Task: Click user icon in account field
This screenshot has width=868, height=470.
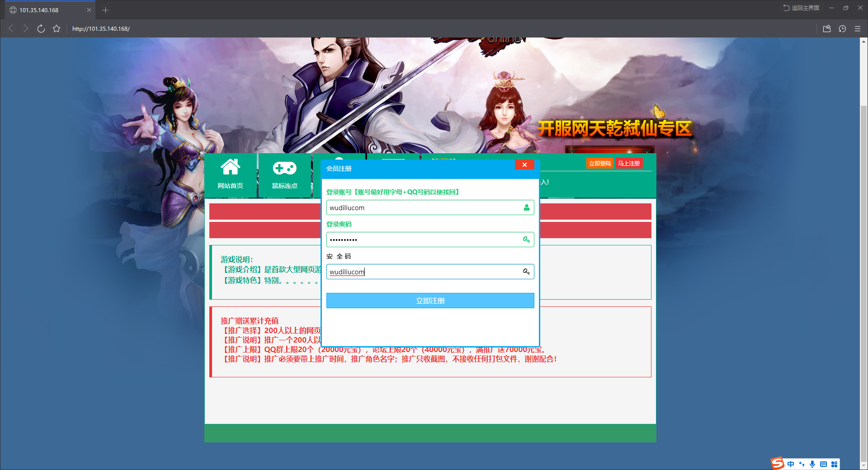Action: pos(526,207)
